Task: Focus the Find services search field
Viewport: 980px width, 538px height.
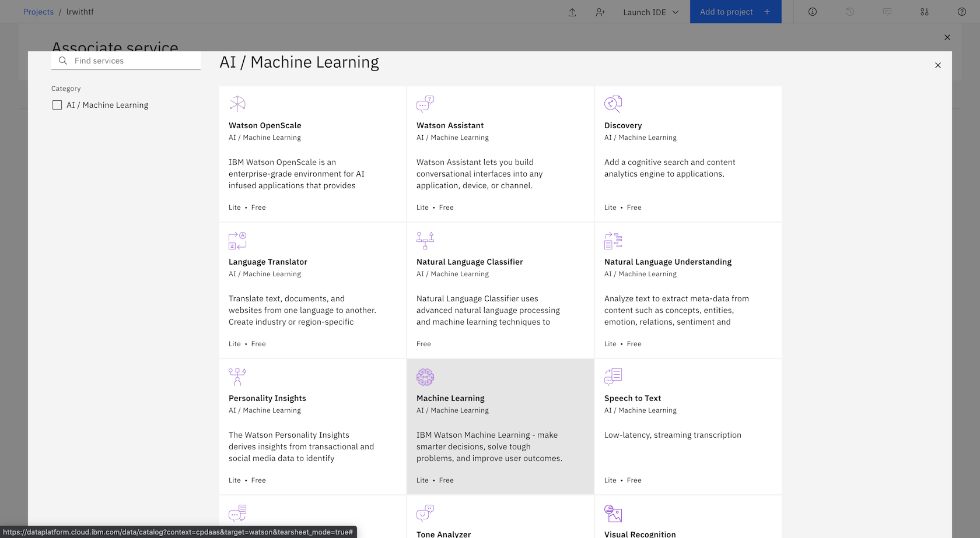Action: tap(126, 61)
